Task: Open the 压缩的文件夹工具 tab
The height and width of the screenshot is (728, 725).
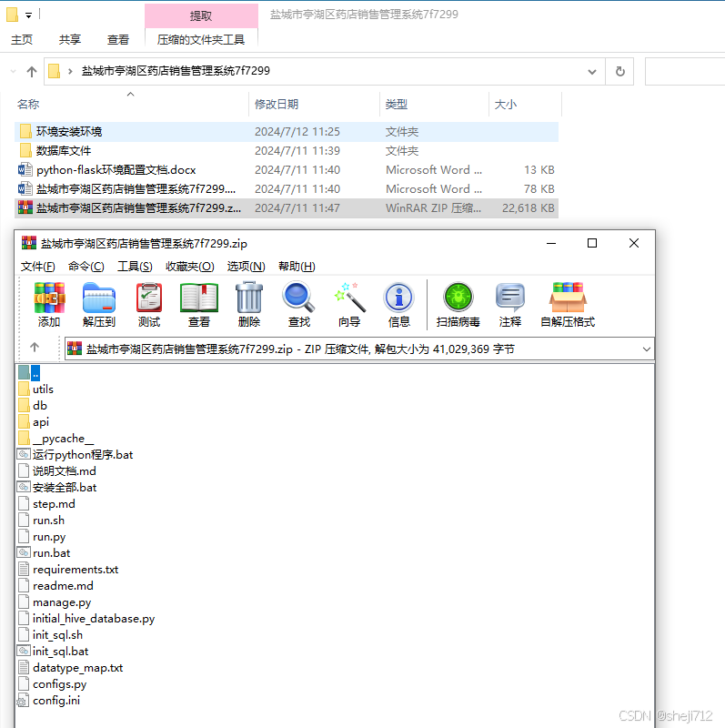Action: 201,40
